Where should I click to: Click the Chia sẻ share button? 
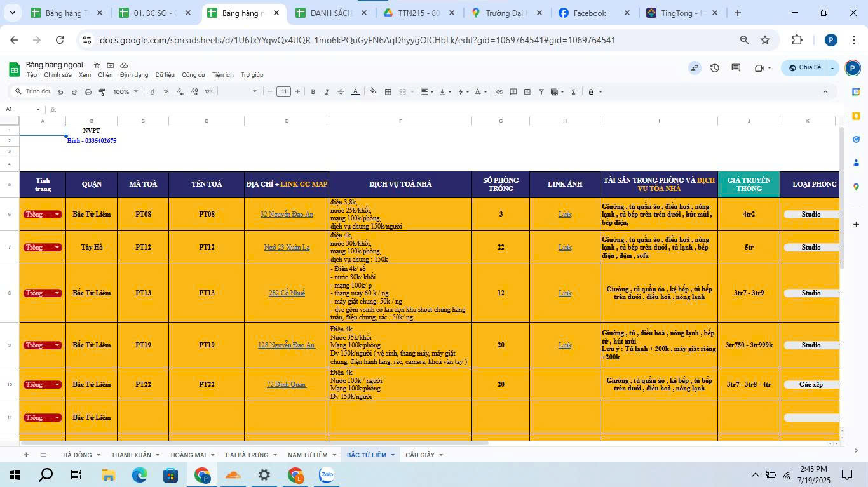click(x=805, y=68)
